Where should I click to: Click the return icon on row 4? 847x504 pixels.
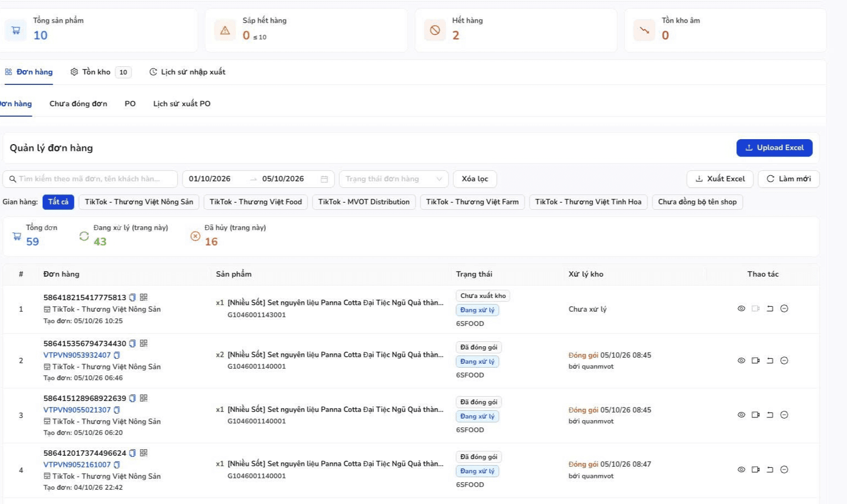(770, 469)
